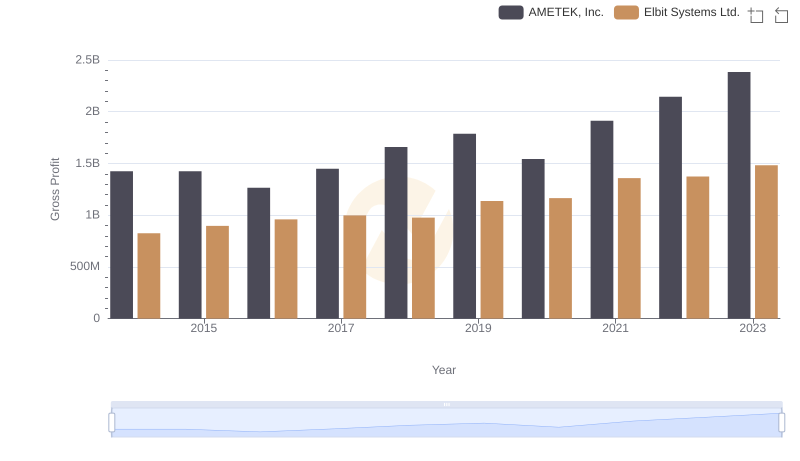The height and width of the screenshot is (461, 800).
Task: Click the Elbit Systems bar for 2018
Action: [x=423, y=268]
